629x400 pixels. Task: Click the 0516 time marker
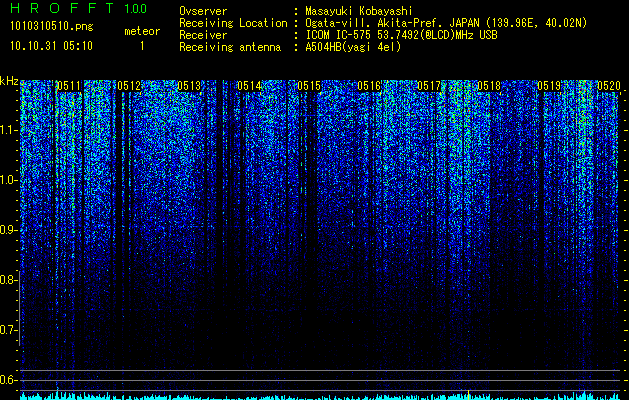point(369,86)
